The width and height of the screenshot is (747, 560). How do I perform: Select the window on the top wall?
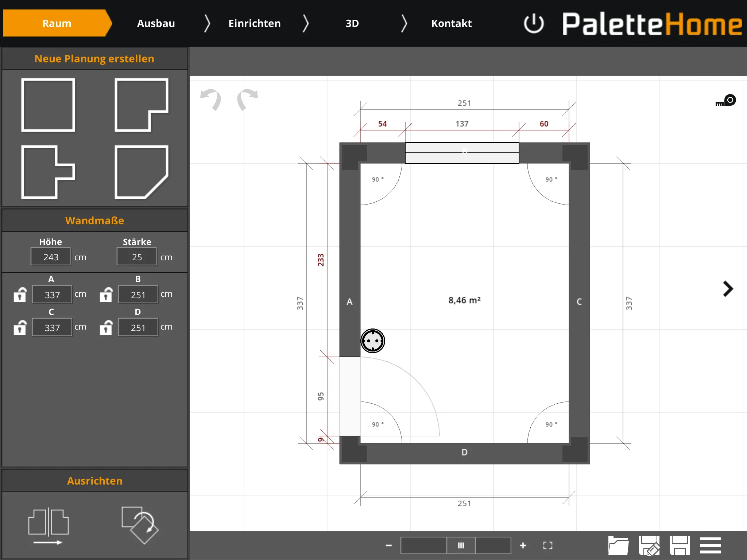462,153
